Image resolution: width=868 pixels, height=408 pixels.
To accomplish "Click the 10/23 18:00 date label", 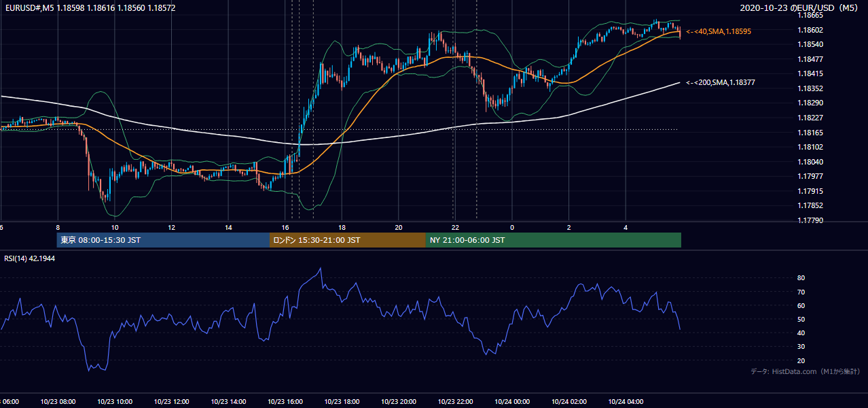I will pyautogui.click(x=342, y=402).
